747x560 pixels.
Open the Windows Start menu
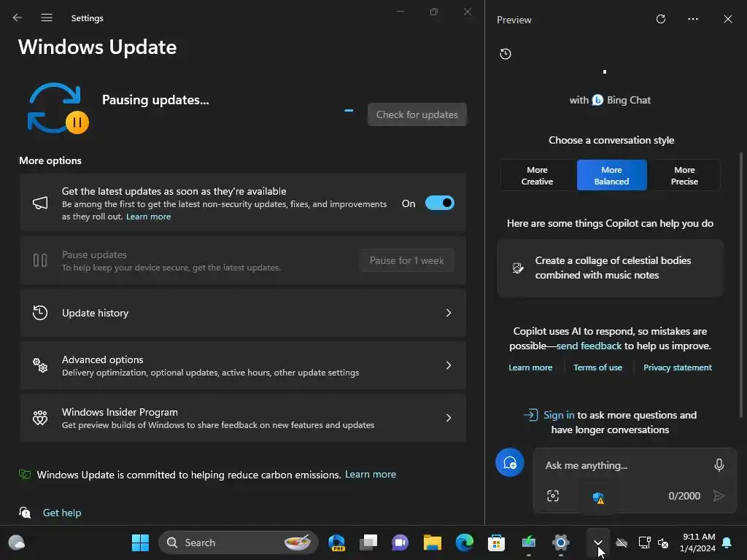tap(140, 542)
